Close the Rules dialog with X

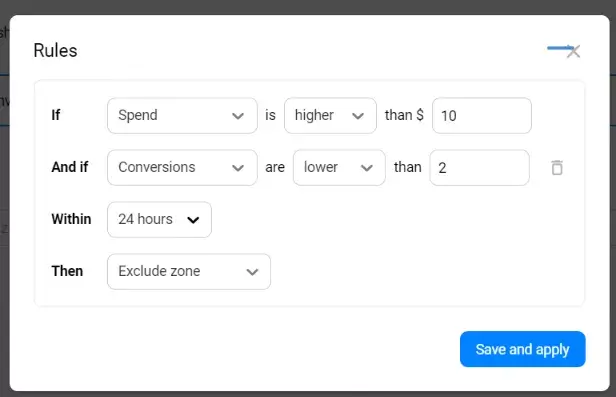(574, 51)
